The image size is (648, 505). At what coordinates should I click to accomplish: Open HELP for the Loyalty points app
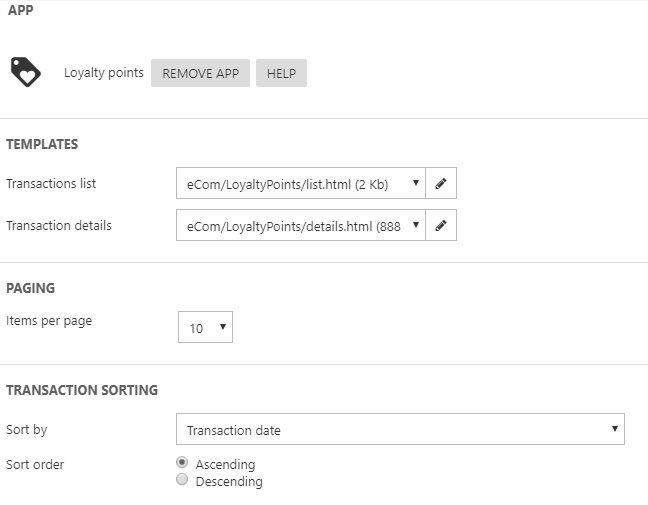point(281,73)
